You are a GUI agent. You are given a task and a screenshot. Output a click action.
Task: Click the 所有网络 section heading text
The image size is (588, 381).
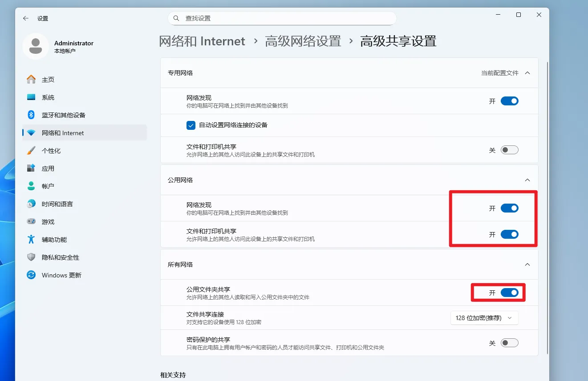pos(180,265)
